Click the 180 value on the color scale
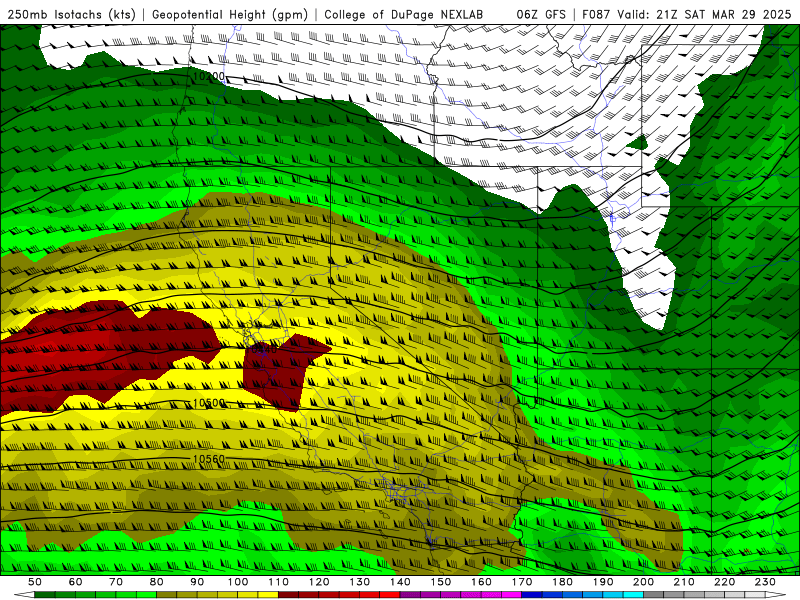Image resolution: width=800 pixels, height=600 pixels. (562, 582)
